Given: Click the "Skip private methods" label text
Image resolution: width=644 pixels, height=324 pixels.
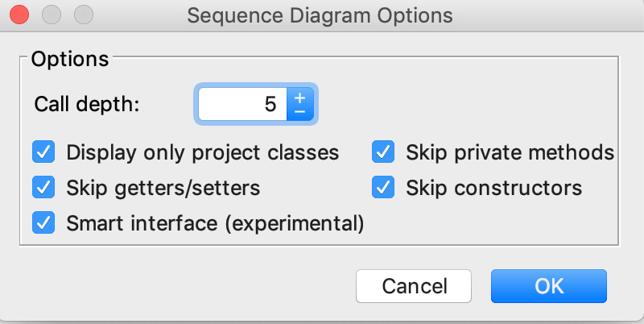Looking at the screenshot, I should click(x=510, y=152).
